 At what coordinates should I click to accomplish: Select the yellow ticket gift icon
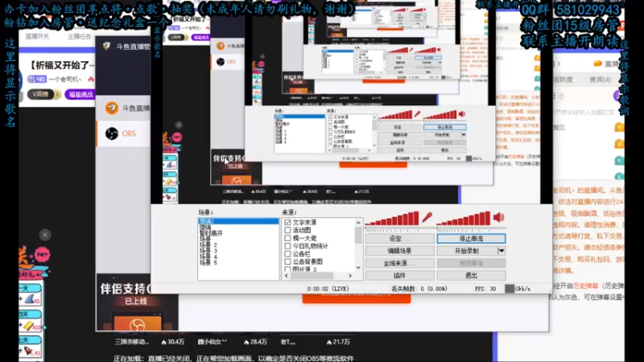click(30, 326)
